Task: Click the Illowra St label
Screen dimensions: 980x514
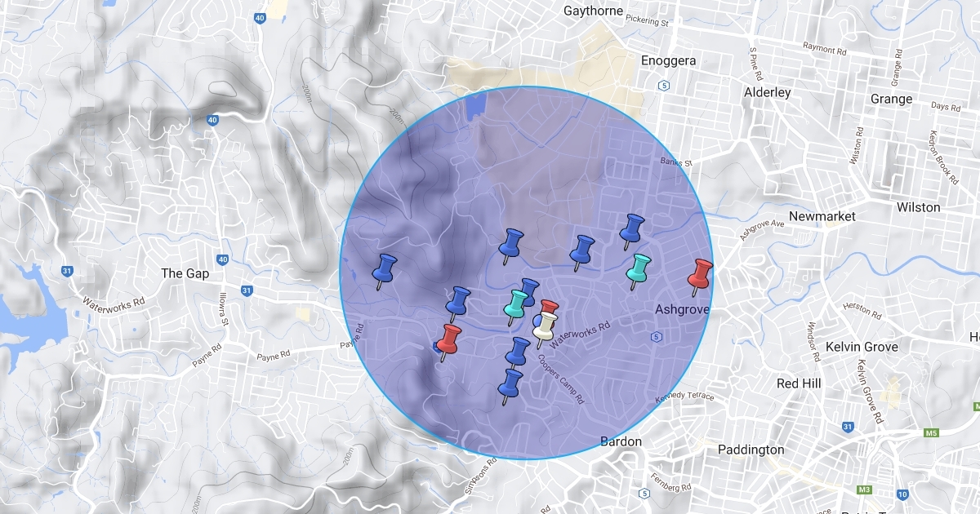Action: tap(223, 308)
